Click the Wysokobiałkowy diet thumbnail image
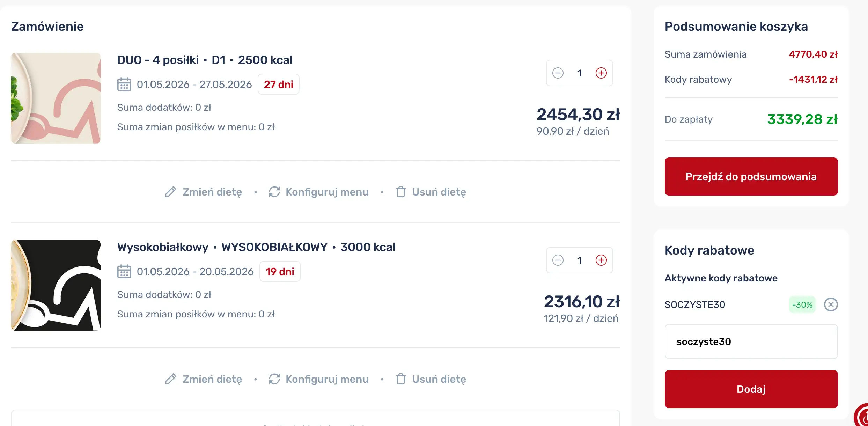Image resolution: width=868 pixels, height=426 pixels. pos(55,285)
